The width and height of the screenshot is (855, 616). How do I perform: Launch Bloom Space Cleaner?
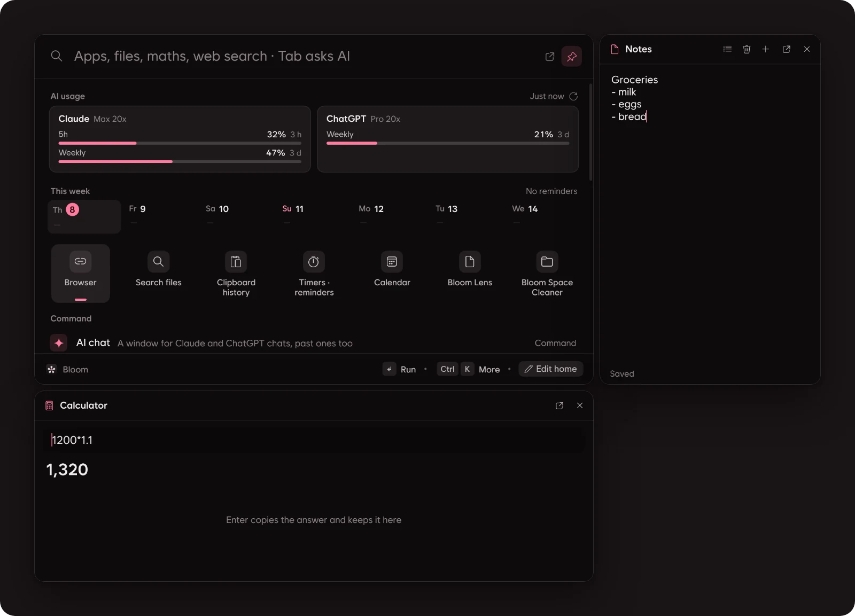tap(547, 274)
